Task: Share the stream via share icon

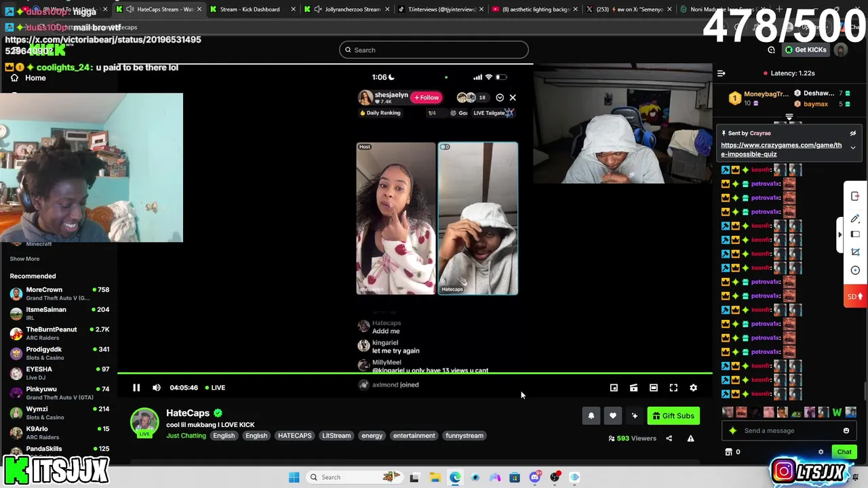Action: [x=669, y=439]
